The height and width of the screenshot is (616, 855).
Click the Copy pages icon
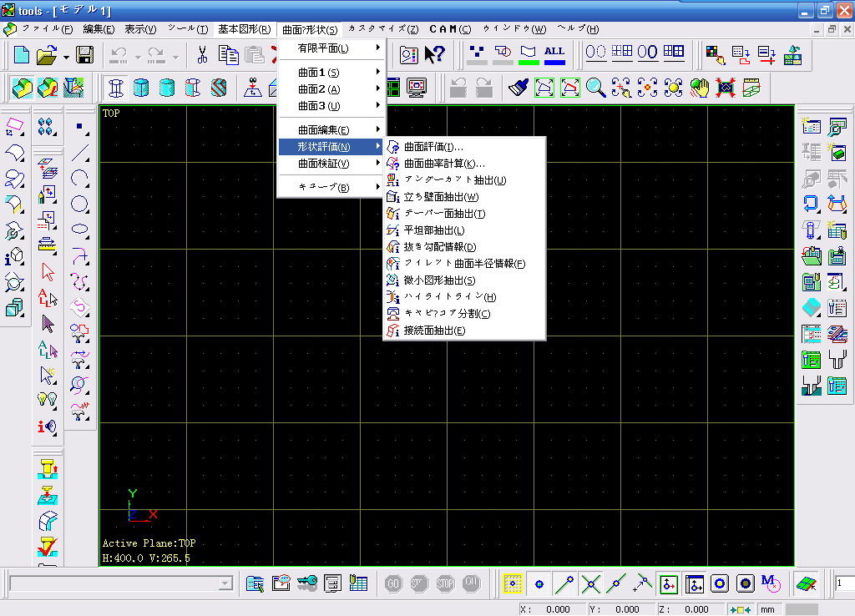229,54
